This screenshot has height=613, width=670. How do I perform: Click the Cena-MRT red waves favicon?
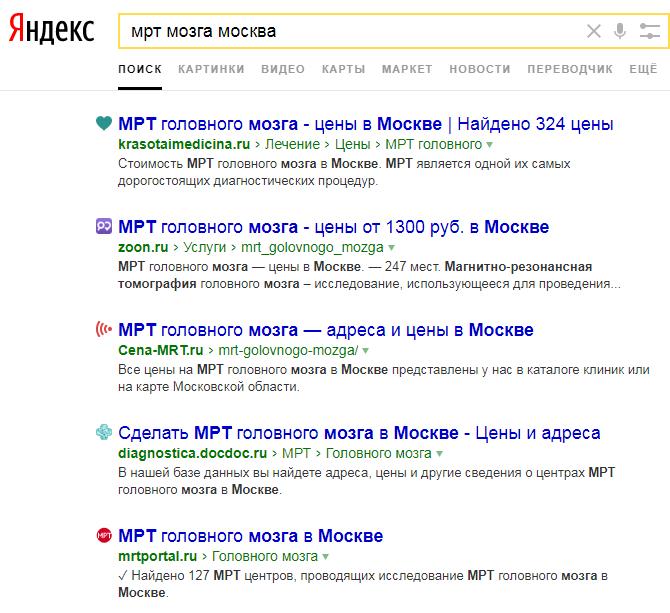(x=104, y=329)
